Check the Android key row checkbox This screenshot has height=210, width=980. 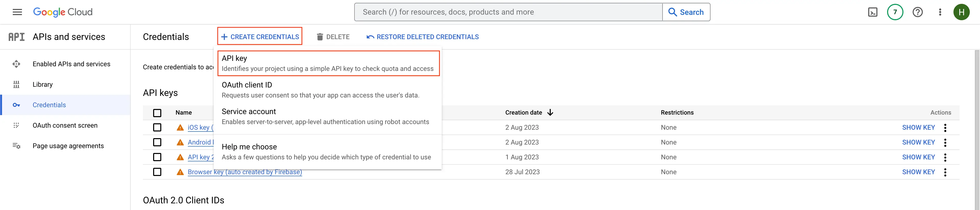tap(157, 142)
